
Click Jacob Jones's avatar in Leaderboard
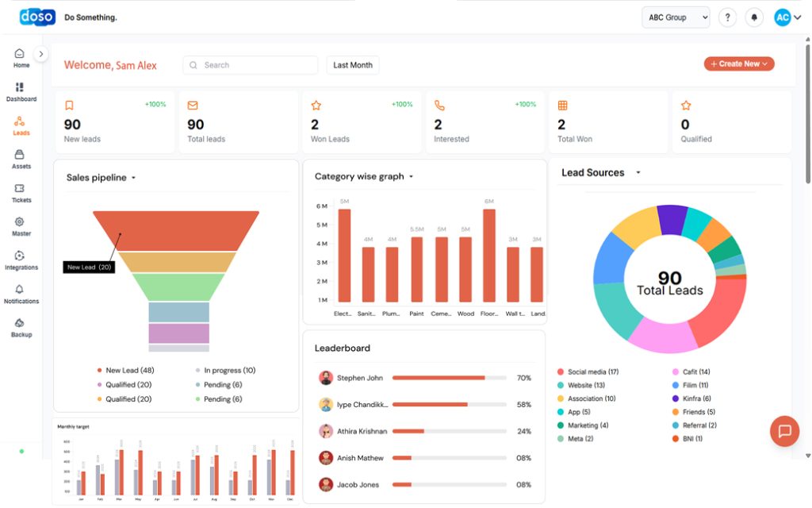coord(326,485)
